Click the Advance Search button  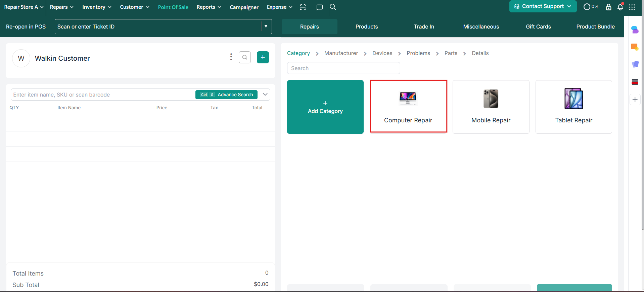click(x=227, y=95)
